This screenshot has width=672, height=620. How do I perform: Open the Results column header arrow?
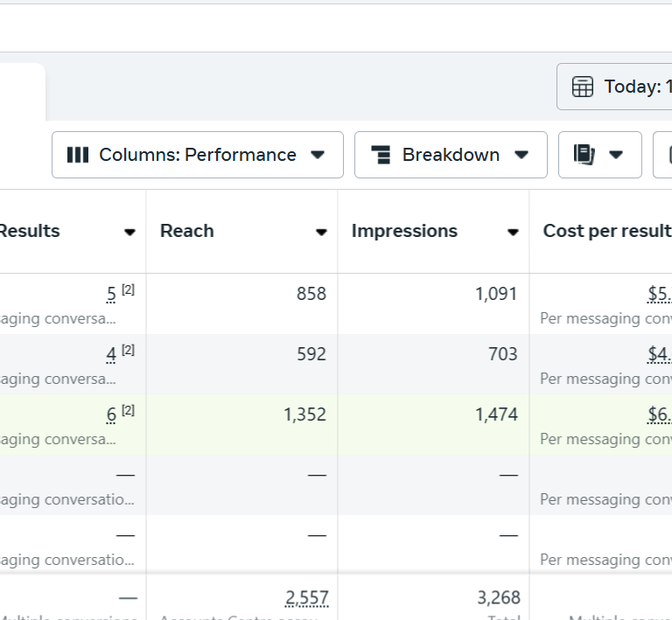[129, 232]
